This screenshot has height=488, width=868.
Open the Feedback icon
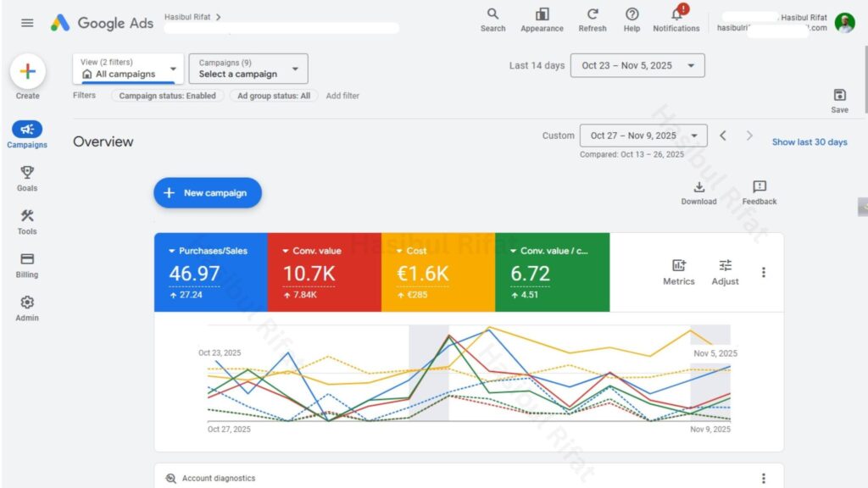tap(759, 187)
